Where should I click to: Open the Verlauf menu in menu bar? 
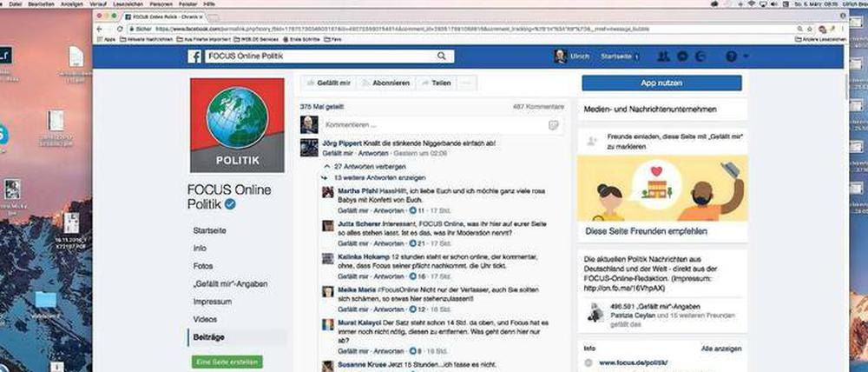pyautogui.click(x=98, y=3)
